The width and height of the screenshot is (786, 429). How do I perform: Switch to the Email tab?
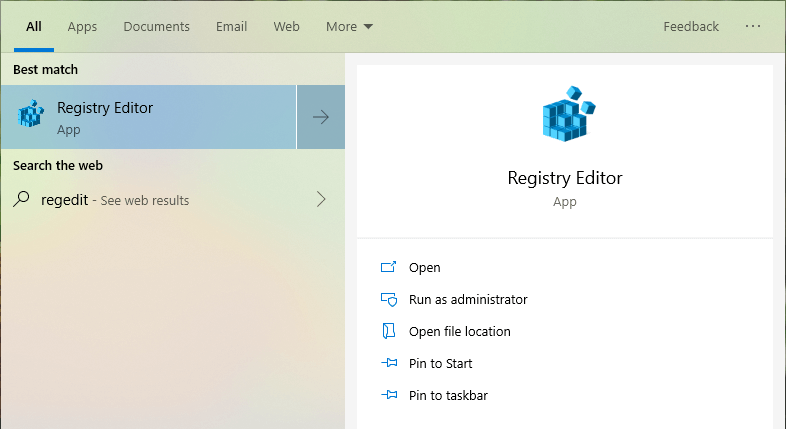tap(232, 27)
